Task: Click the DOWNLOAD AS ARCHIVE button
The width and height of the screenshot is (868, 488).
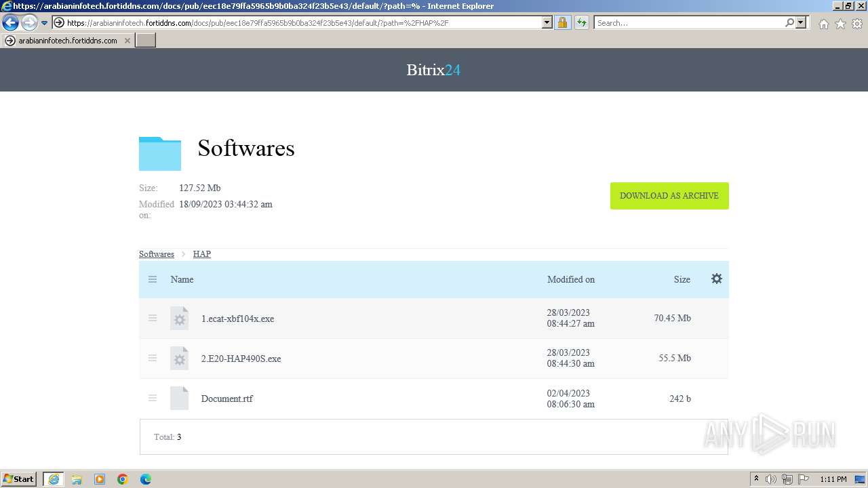Action: click(669, 196)
